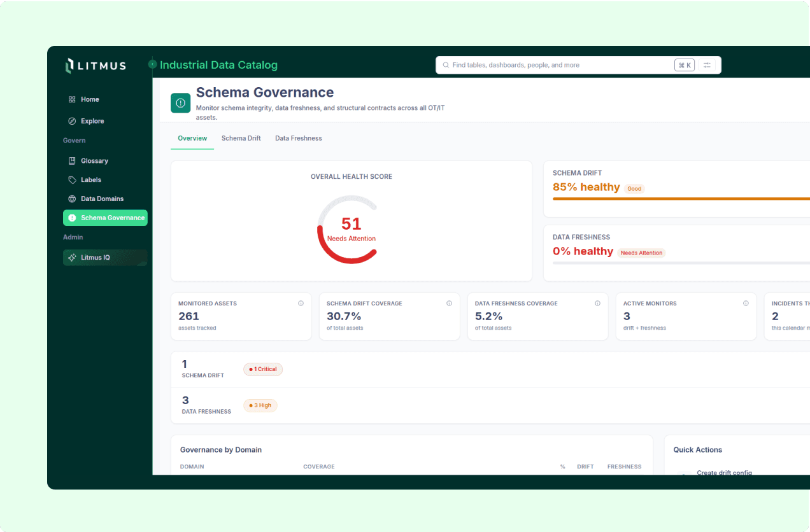Screen dimensions: 810x532
Task: Switch to the Data Freshness tab
Action: (299, 138)
